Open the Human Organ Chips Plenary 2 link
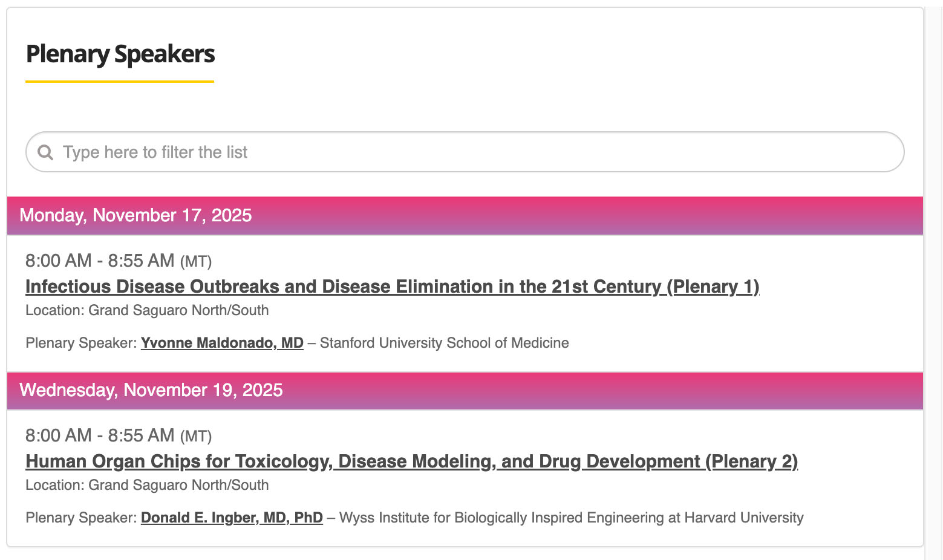Viewport: 943px width, 560px height. [x=411, y=461]
